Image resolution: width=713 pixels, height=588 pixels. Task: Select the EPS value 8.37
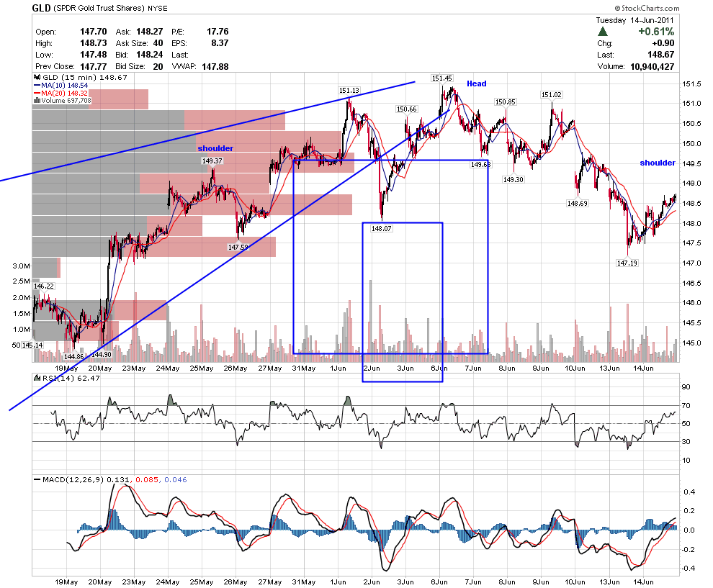tap(220, 43)
